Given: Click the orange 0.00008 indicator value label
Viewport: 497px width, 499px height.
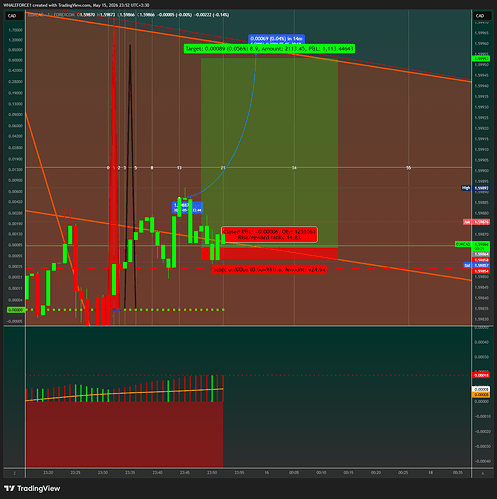Looking at the screenshot, I should [x=481, y=395].
